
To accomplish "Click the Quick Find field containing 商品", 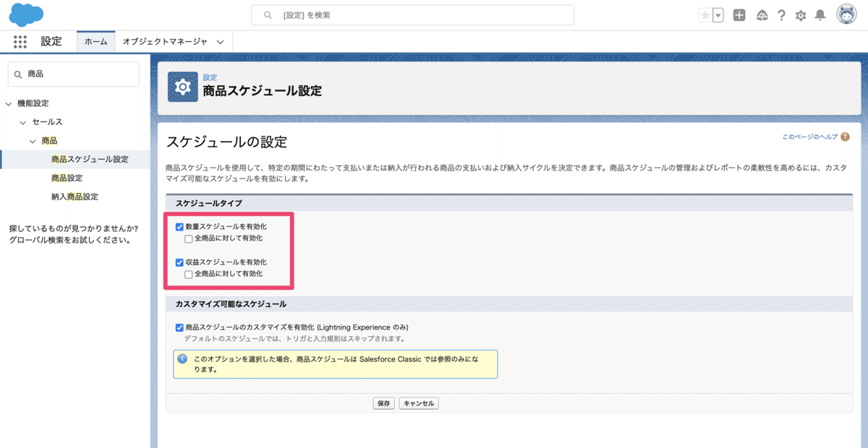I will click(73, 74).
